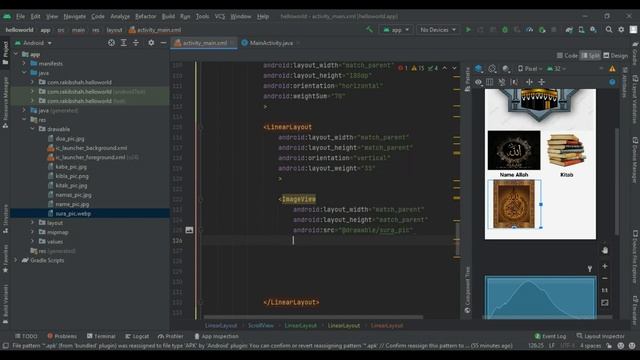Screen dimensions: 640x360
Task: Open the Terminal tool window
Action: pyautogui.click(x=101, y=336)
